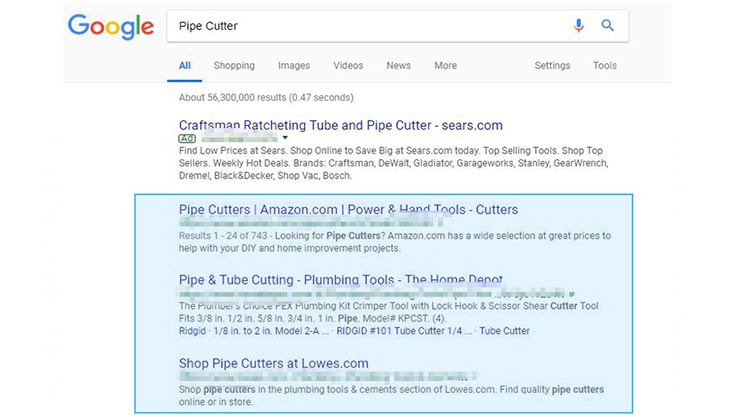The height and width of the screenshot is (417, 750).
Task: Open the Tools filter options
Action: click(604, 66)
